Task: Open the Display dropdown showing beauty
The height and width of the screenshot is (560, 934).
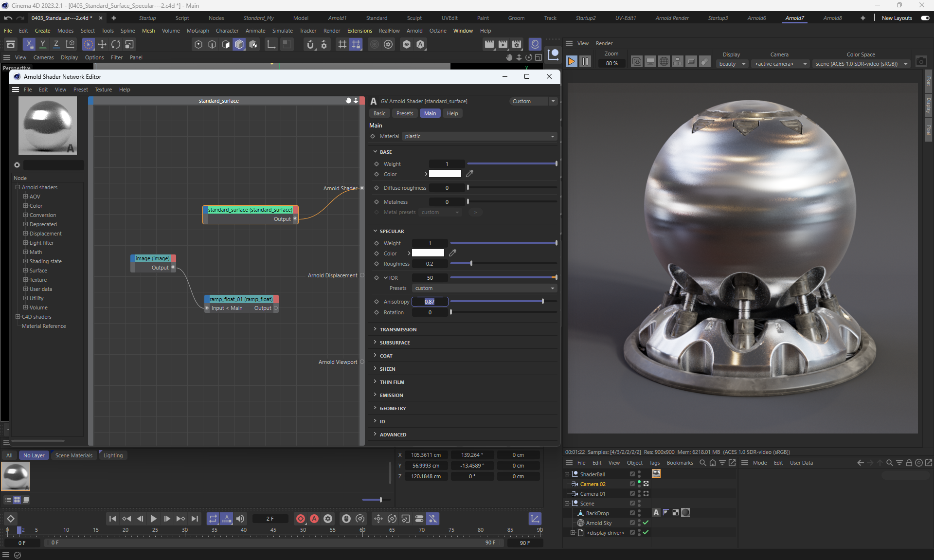Action: coord(732,64)
